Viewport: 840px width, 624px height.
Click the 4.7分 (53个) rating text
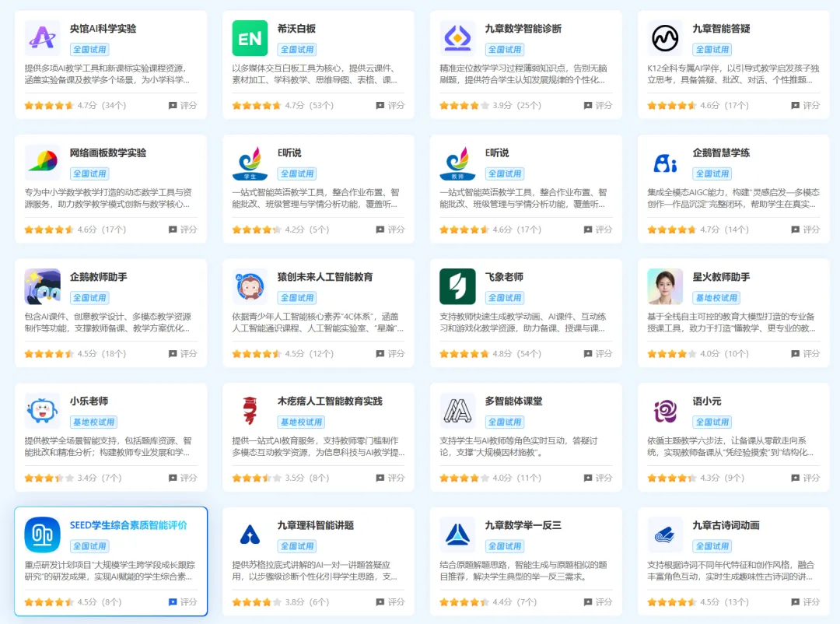tap(309, 105)
